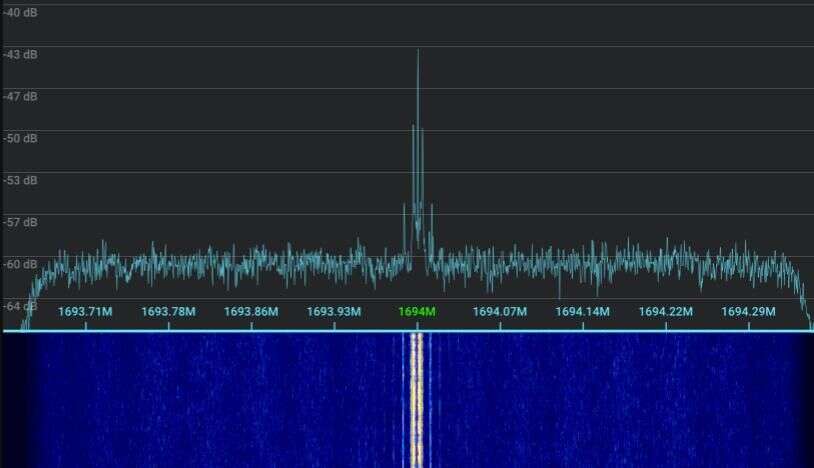Screen dimensions: 814x468
Task: Click the -64 dB scale label
Action: pyautogui.click(x=21, y=305)
